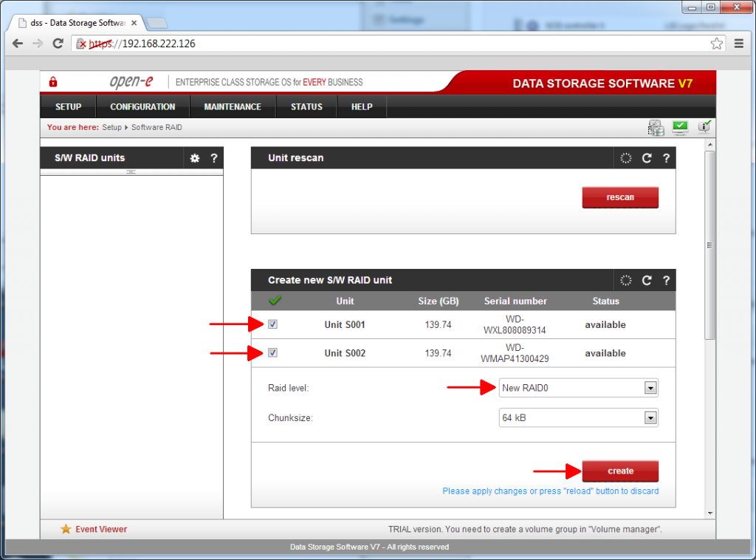Refresh the Unit rescan panel
The width and height of the screenshot is (756, 560).
(646, 157)
